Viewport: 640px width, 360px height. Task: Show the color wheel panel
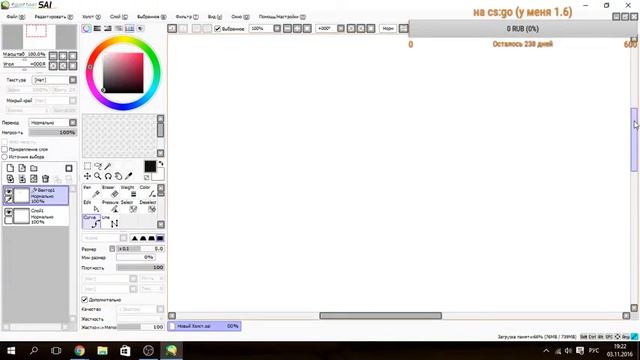pos(87,28)
